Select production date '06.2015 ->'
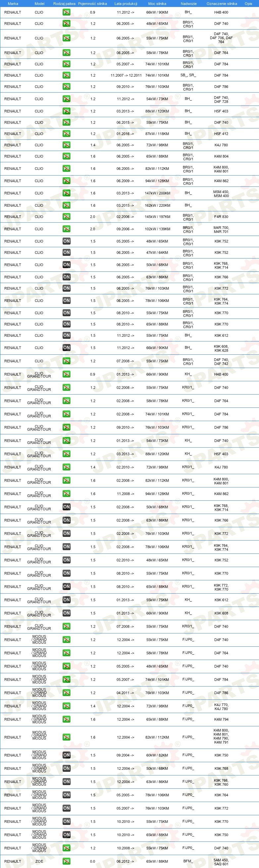Screen dimensions: 259x868 point(125,123)
